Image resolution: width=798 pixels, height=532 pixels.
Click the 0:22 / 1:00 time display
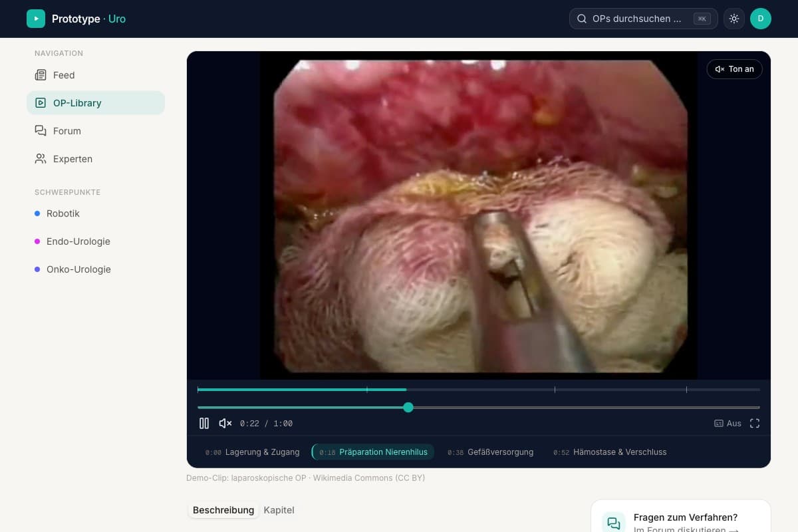[266, 424]
